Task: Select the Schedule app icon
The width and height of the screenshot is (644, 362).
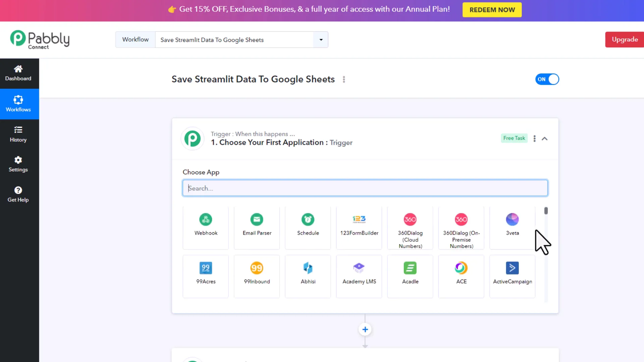Action: (308, 227)
